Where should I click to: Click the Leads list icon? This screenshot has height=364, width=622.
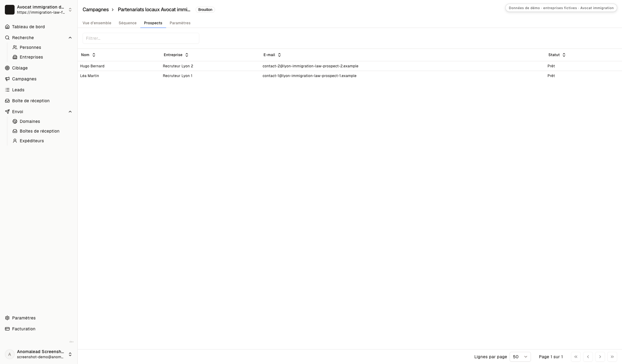point(7,90)
